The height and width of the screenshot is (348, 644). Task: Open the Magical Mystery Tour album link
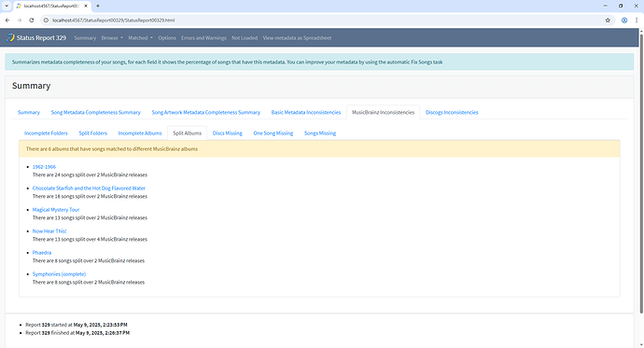56,210
